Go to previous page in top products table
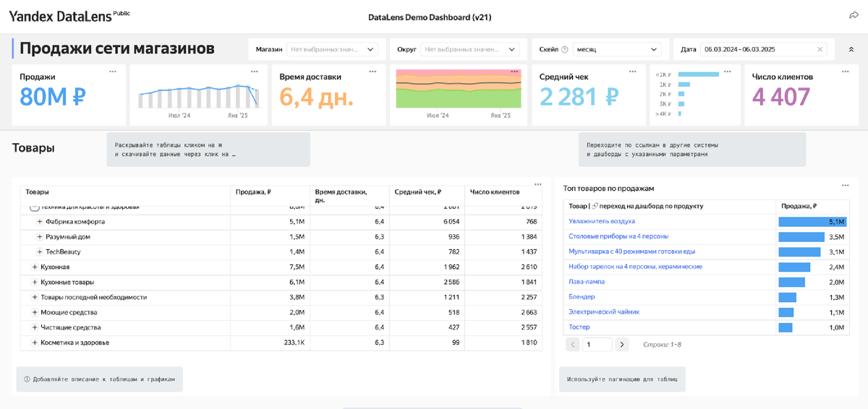The height and width of the screenshot is (409, 868). (573, 345)
